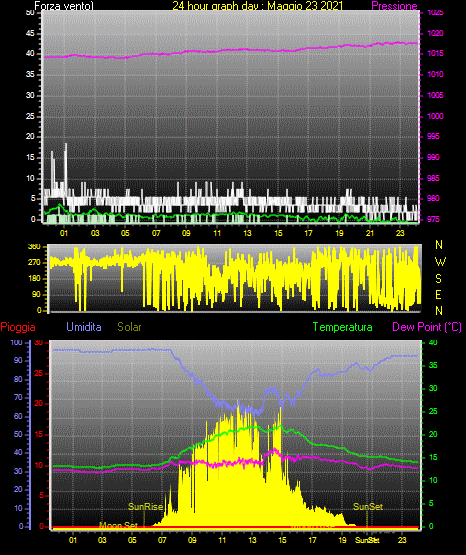Select the green 'Temperatura' legend label
466x555 pixels.
[x=343, y=327]
